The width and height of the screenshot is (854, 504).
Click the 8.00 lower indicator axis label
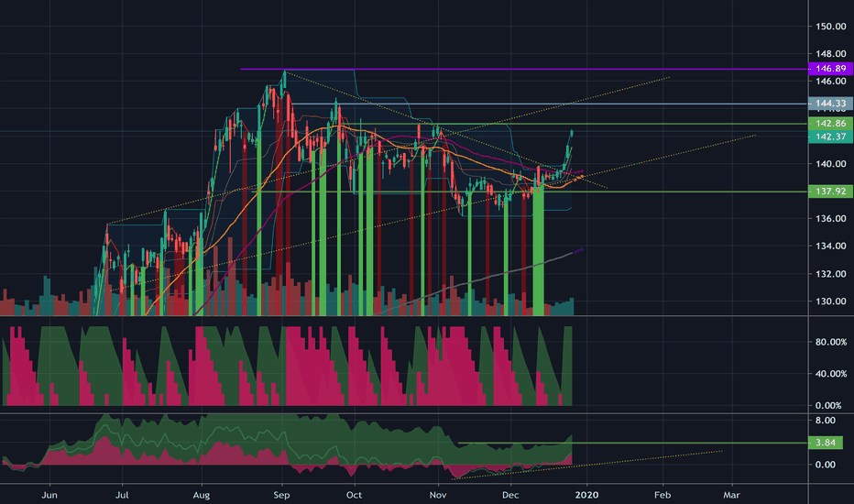tap(826, 420)
